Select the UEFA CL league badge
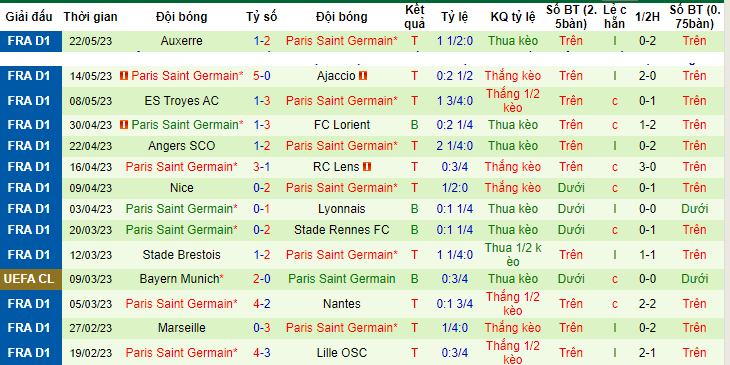The width and height of the screenshot is (730, 365). pyautogui.click(x=31, y=279)
